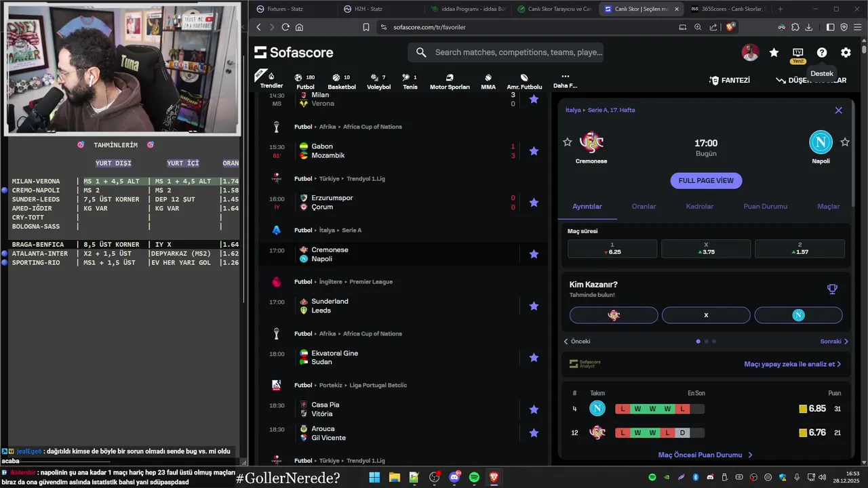Bookmark this page in the address bar
This screenshot has height=488, width=868.
(x=366, y=27)
